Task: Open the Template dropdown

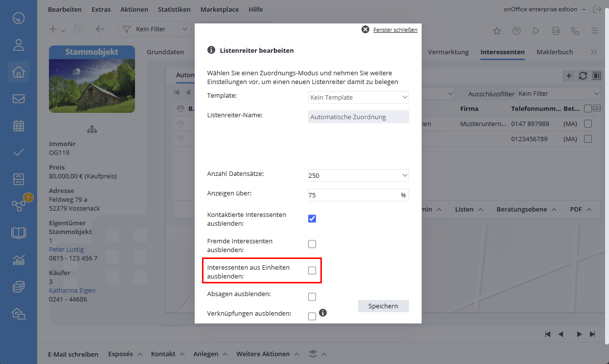Action: tap(358, 97)
